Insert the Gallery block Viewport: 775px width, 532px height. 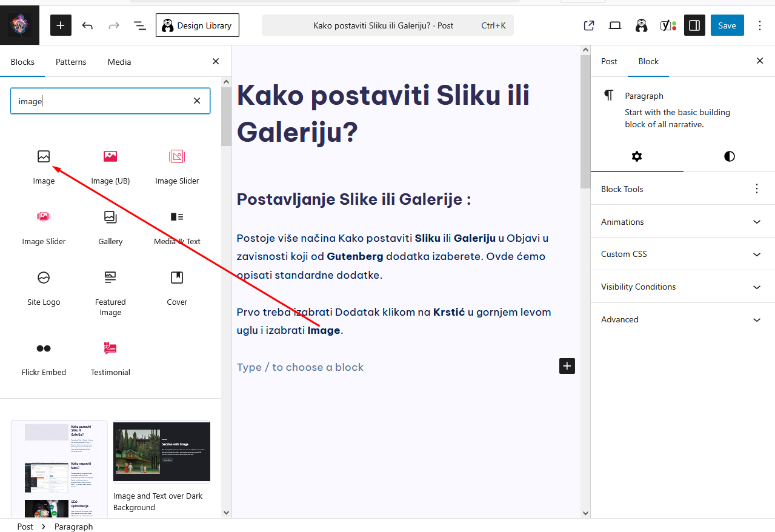[x=110, y=218]
